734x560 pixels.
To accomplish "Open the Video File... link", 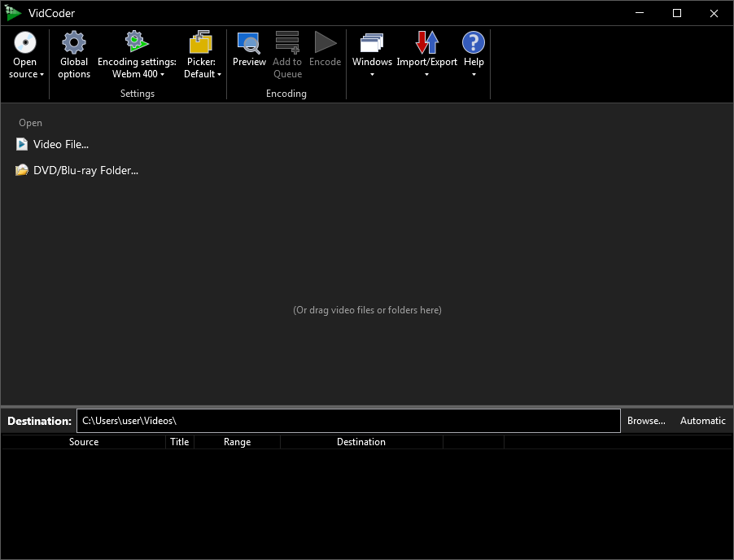I will tap(61, 144).
